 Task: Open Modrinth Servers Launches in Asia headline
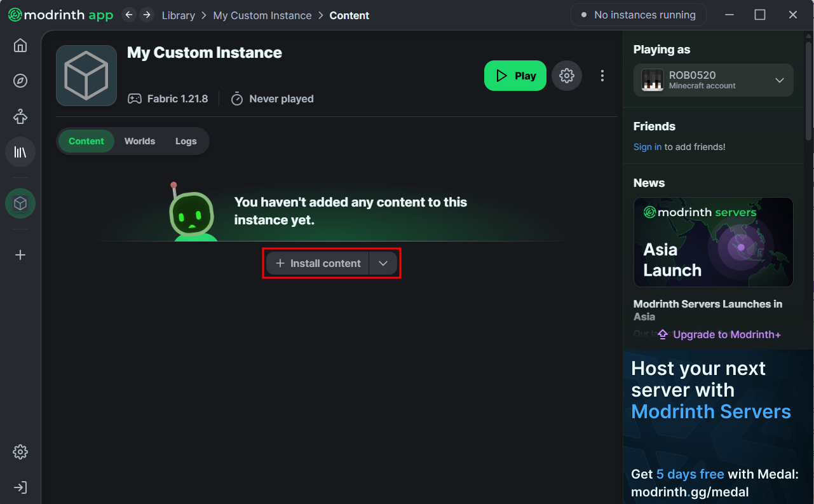click(x=708, y=310)
